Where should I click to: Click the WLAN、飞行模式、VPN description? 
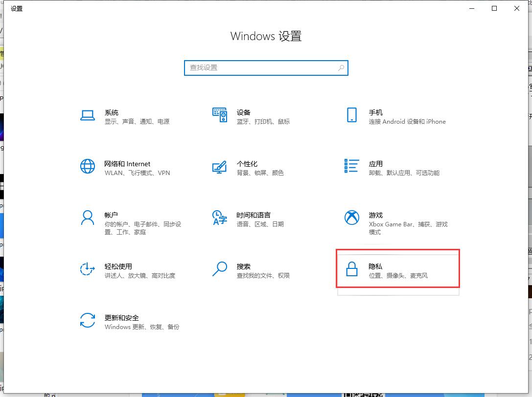point(137,173)
